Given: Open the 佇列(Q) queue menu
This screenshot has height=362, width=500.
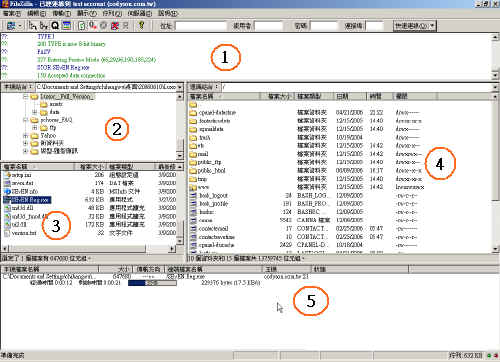Looking at the screenshot, I should (x=112, y=13).
